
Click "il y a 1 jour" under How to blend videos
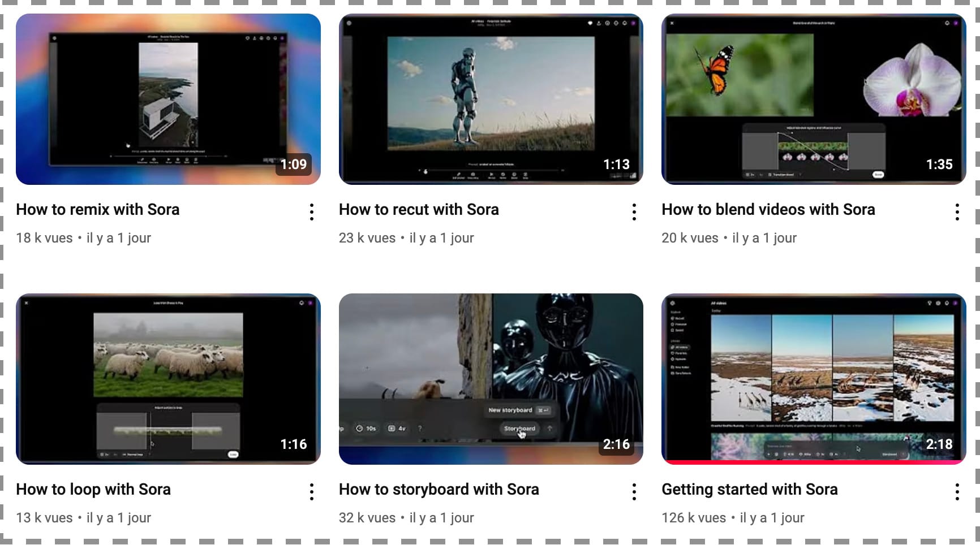coord(764,238)
